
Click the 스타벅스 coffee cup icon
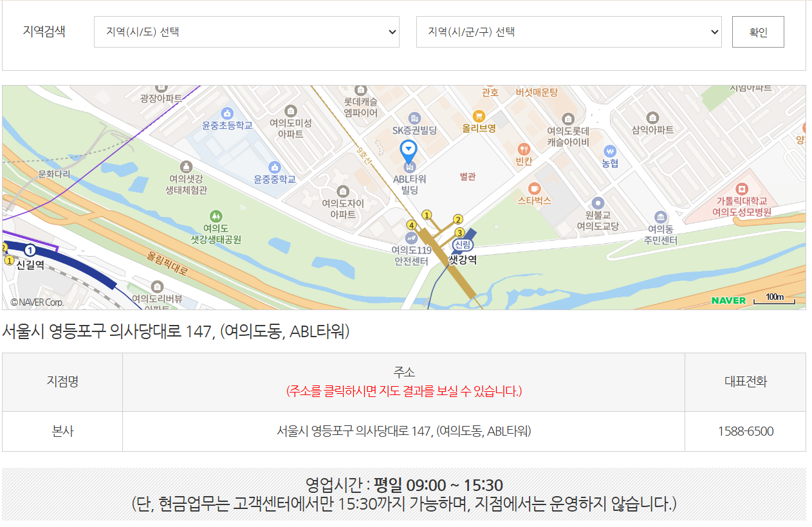(x=534, y=189)
